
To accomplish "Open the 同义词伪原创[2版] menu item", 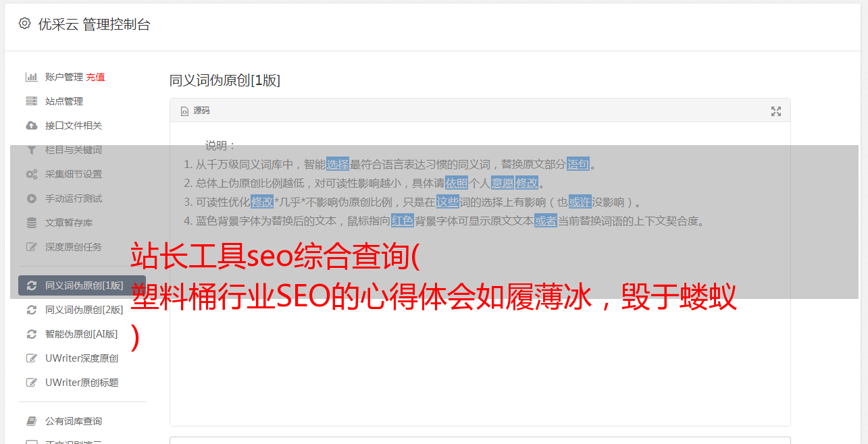I will pyautogui.click(x=82, y=310).
